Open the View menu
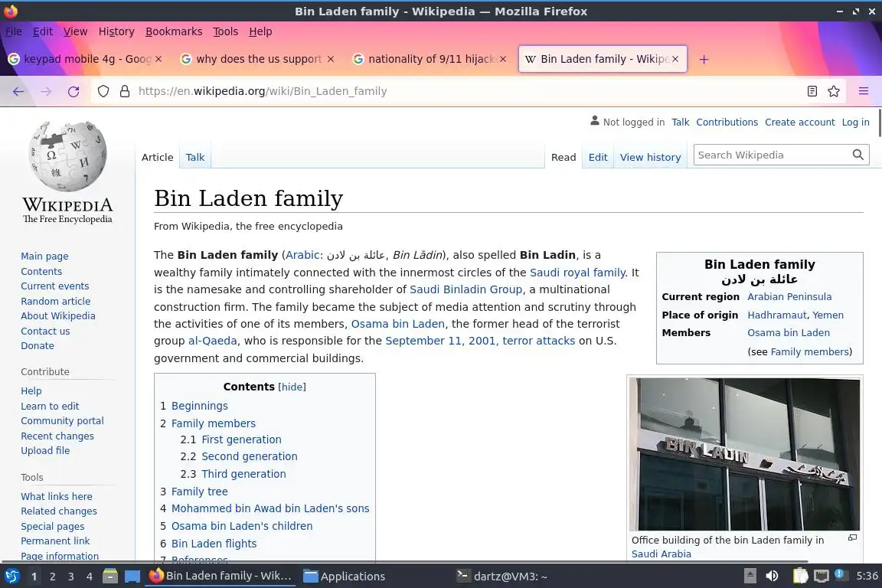The height and width of the screenshot is (588, 882). coord(75,31)
